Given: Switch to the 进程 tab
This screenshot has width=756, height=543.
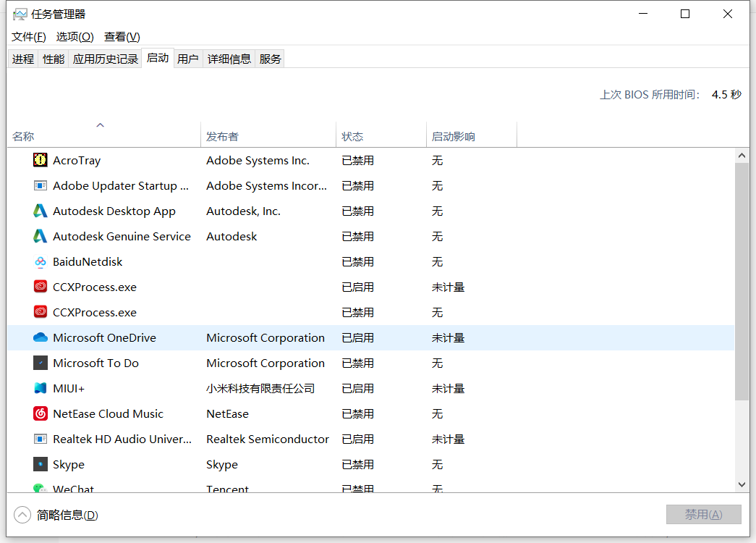Looking at the screenshot, I should pos(23,59).
